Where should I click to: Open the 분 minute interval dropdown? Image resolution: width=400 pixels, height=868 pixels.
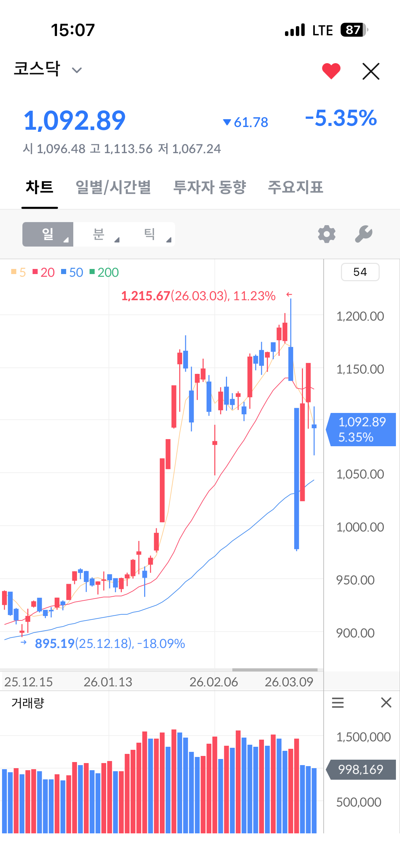click(x=99, y=234)
